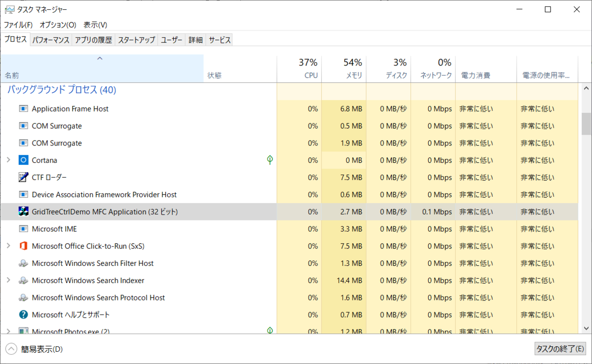The width and height of the screenshot is (592, 364).
Task: Click the Microsoft IME process icon
Action: point(23,229)
